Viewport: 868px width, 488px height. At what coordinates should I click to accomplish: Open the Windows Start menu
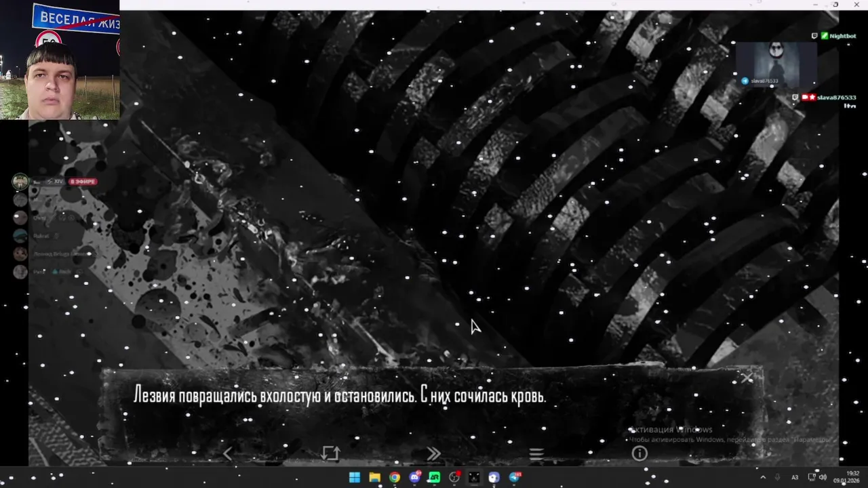click(x=355, y=477)
